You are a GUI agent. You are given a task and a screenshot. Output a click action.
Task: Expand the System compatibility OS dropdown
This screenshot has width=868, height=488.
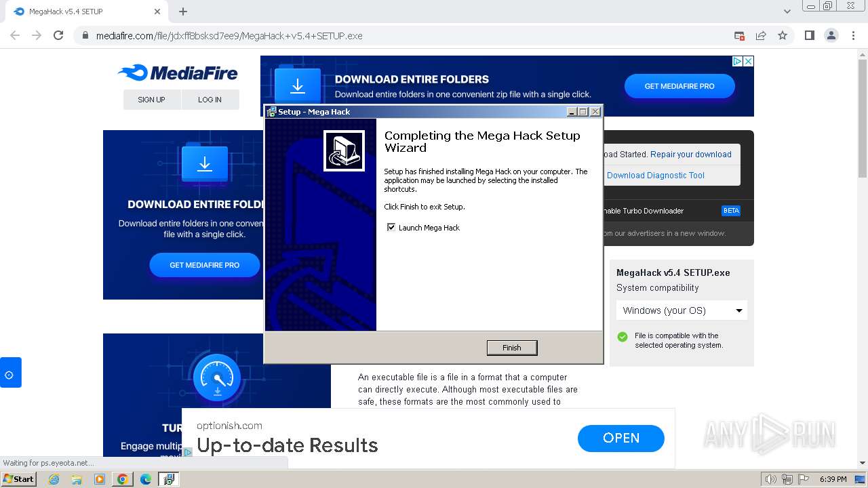pos(682,310)
